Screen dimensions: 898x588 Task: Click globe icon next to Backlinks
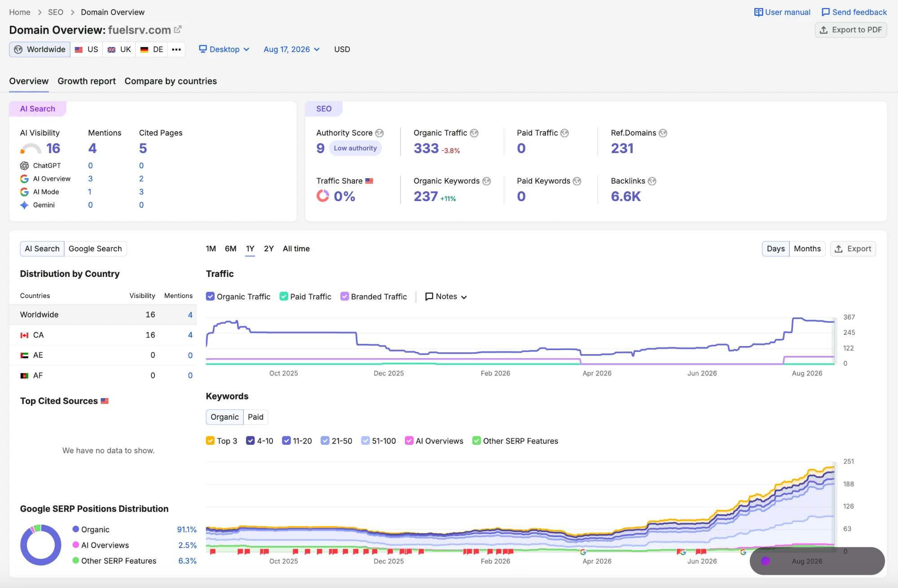tap(652, 181)
